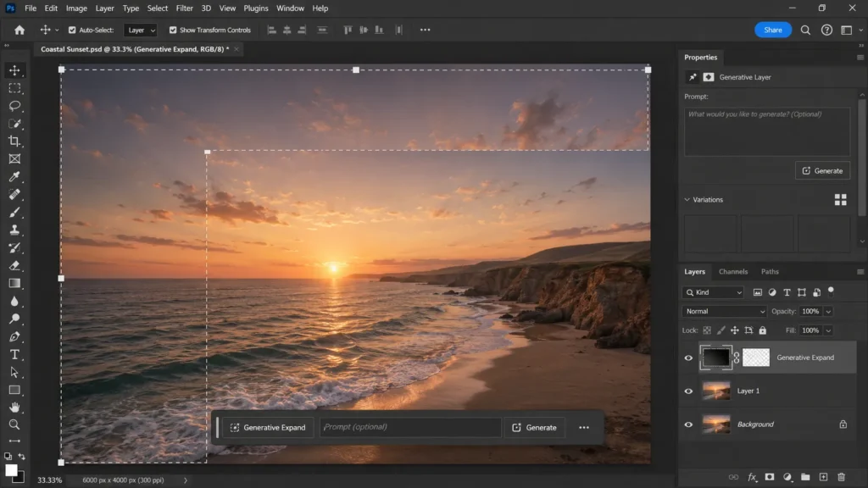
Task: Switch to the Channels tab
Action: [733, 272]
